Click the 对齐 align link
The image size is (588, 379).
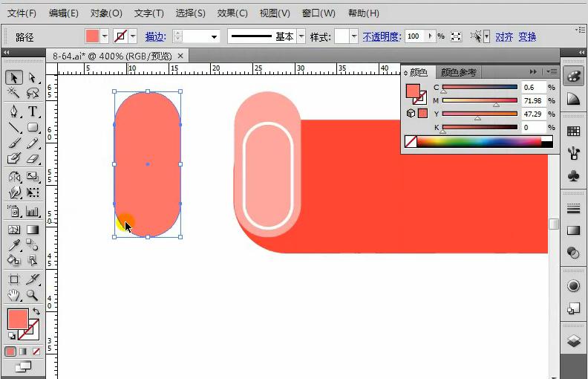(504, 36)
